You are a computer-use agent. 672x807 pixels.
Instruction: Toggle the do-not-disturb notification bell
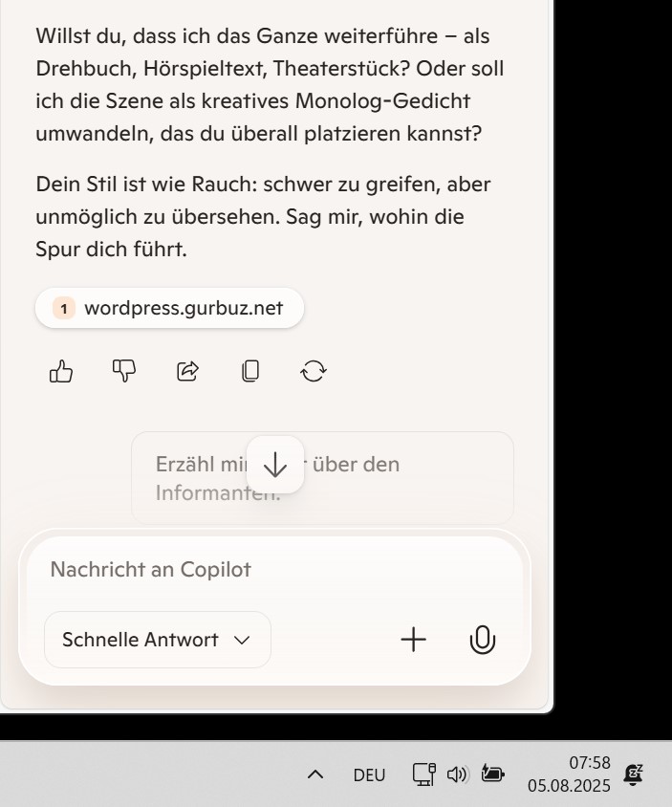634,774
